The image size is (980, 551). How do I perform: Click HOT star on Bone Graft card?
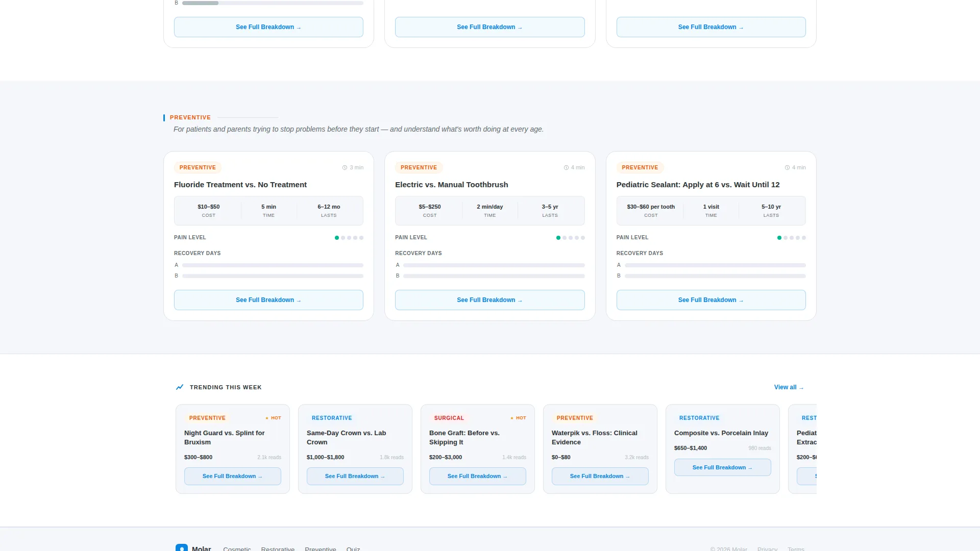512,418
